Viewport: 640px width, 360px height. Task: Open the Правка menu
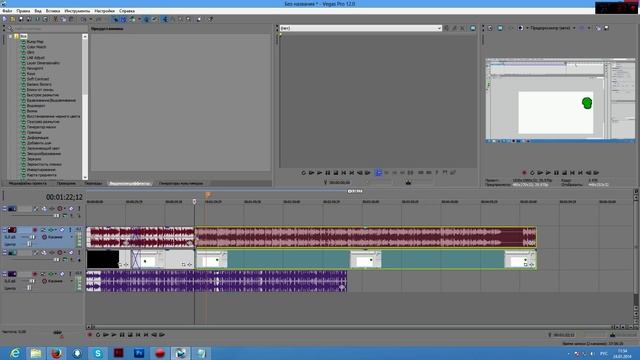pyautogui.click(x=23, y=11)
